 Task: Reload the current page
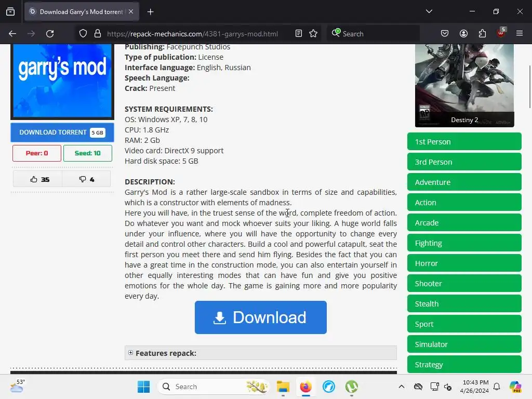50,34
